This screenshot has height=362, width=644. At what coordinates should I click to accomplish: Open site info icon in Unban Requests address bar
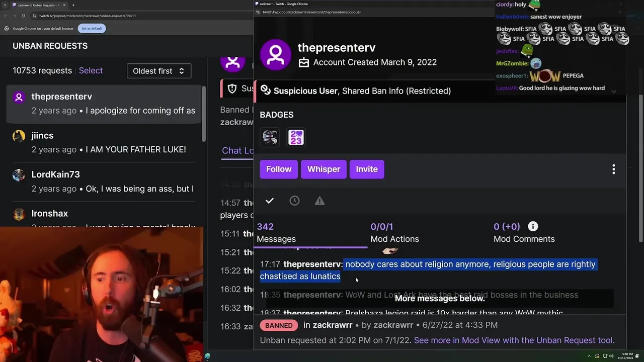[x=35, y=16]
